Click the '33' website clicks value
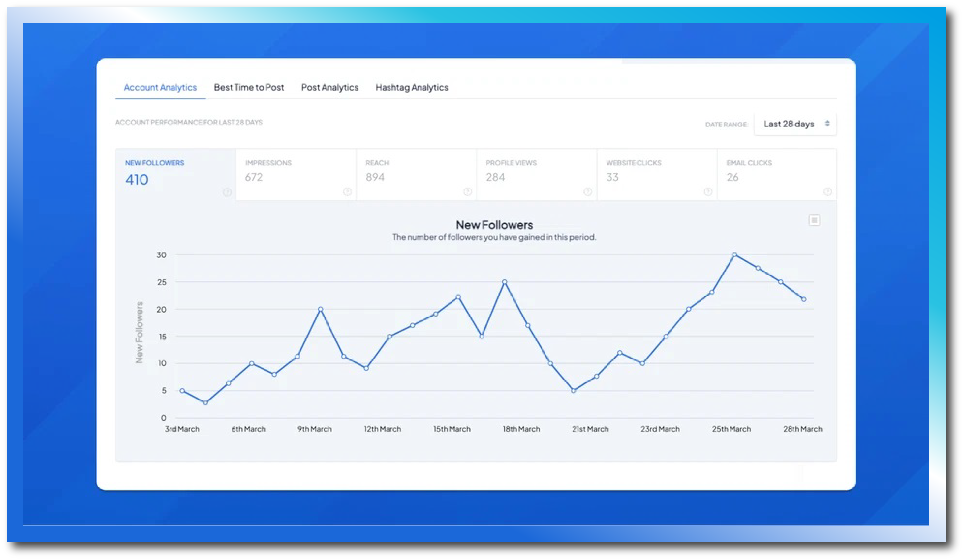Viewport: 964px width, 560px height. tap(612, 177)
